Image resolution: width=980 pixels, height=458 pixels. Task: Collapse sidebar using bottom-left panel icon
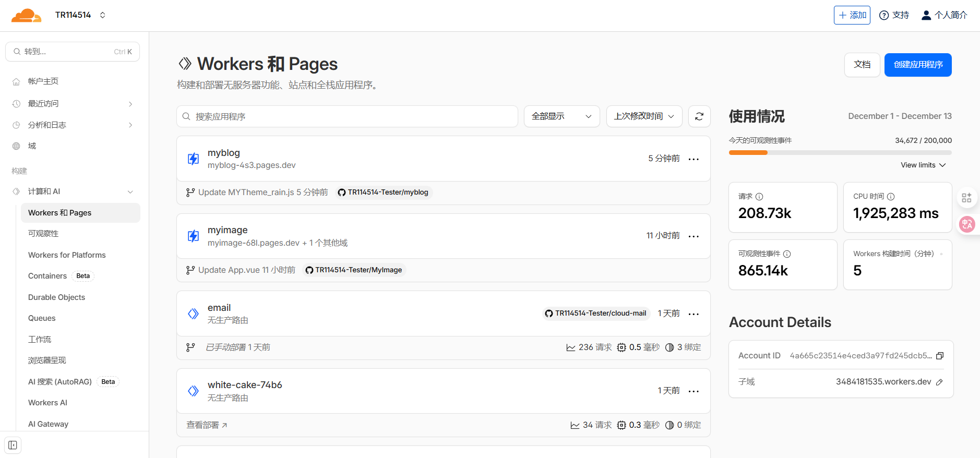(13, 445)
